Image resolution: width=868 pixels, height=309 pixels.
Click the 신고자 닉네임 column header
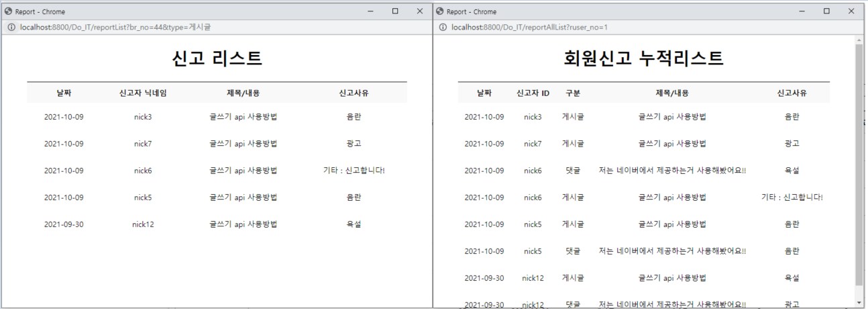click(143, 93)
